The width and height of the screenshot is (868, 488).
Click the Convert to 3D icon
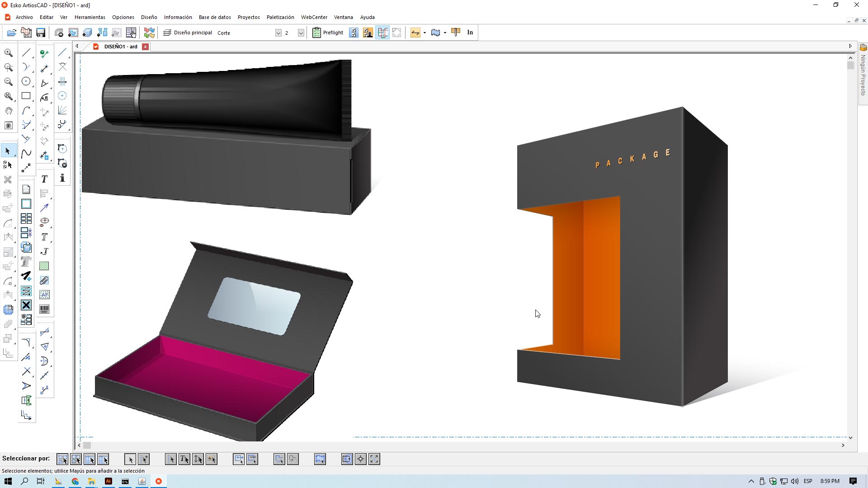pyautogui.click(x=87, y=33)
